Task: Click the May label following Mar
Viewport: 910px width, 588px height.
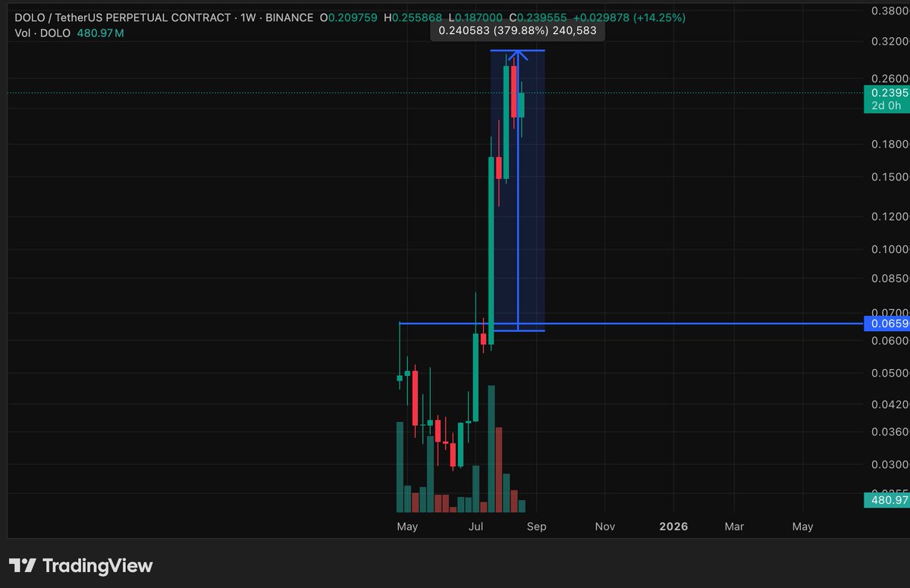Action: (802, 526)
